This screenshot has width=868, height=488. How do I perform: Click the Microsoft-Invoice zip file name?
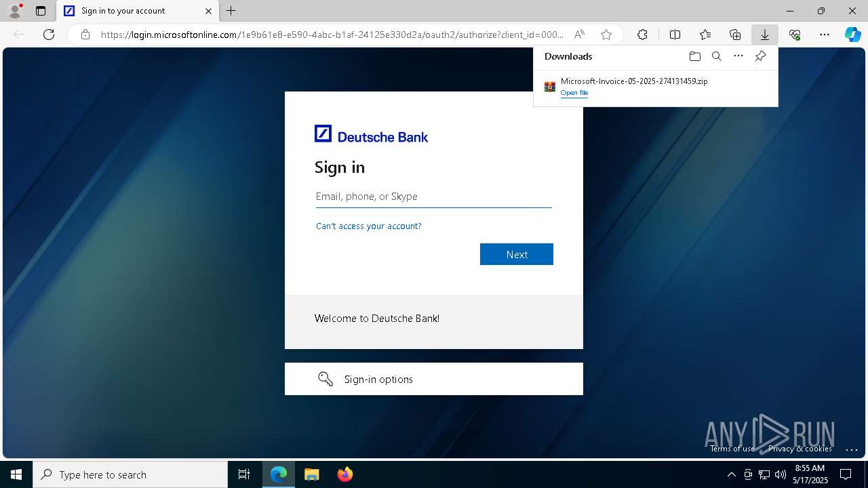[634, 81]
